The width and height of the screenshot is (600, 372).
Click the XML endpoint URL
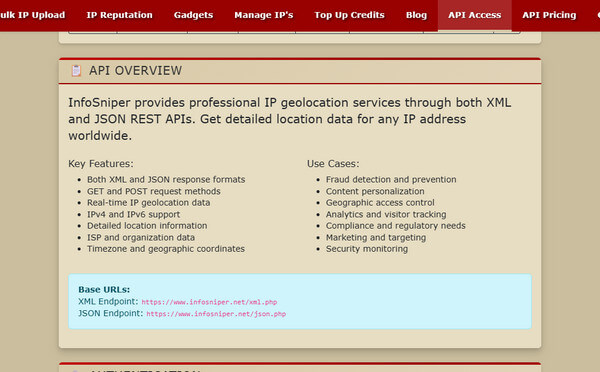point(209,302)
